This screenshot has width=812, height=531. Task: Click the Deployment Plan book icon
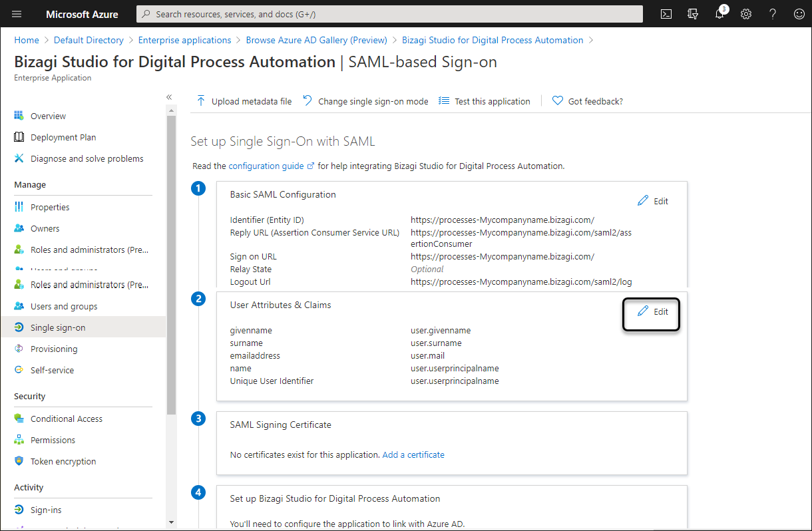point(19,137)
